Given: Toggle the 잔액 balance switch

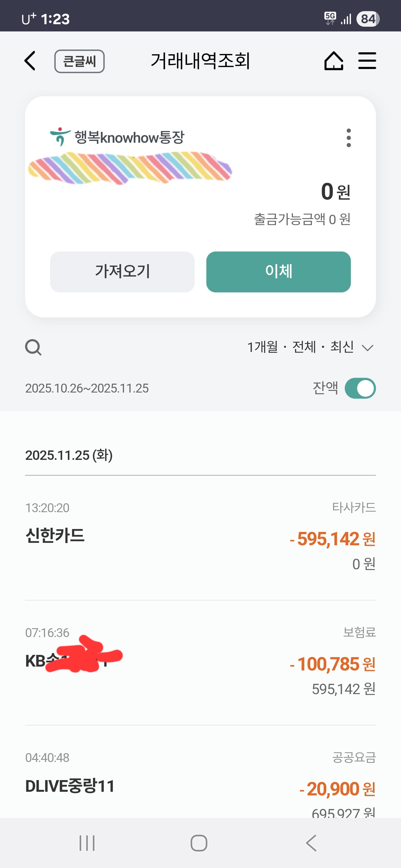Looking at the screenshot, I should pos(360,388).
